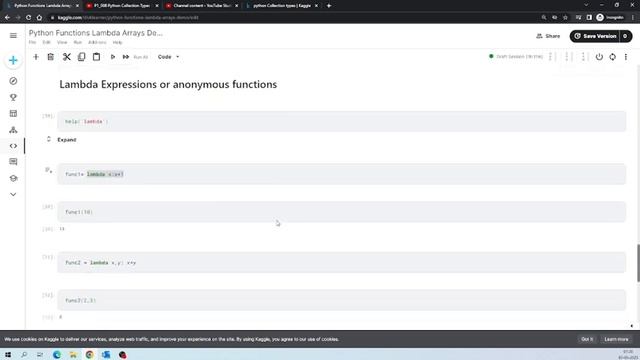Copy the cell using copy icon

point(82,57)
